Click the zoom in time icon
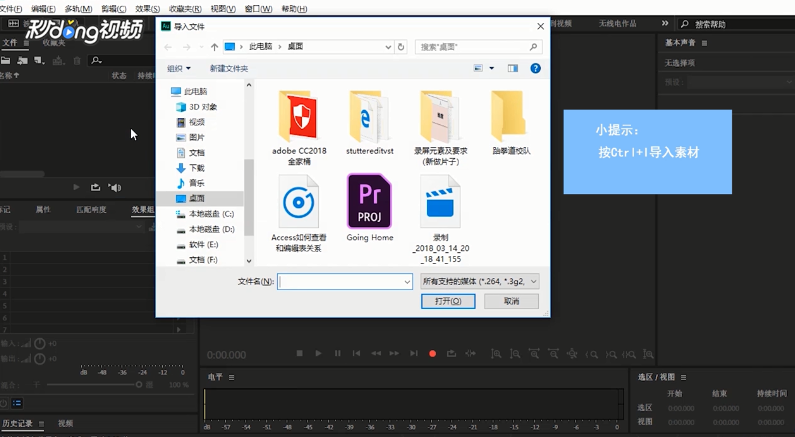Image resolution: width=795 pixels, height=437 pixels. [534, 354]
